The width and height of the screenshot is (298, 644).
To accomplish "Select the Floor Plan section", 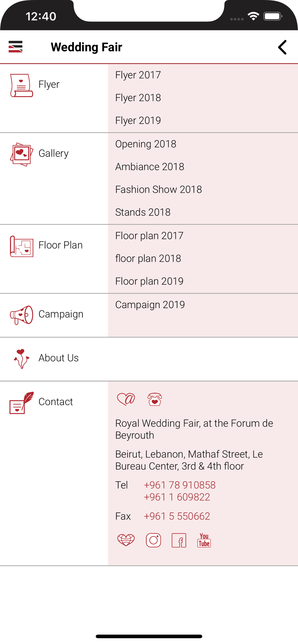I will (x=54, y=245).
